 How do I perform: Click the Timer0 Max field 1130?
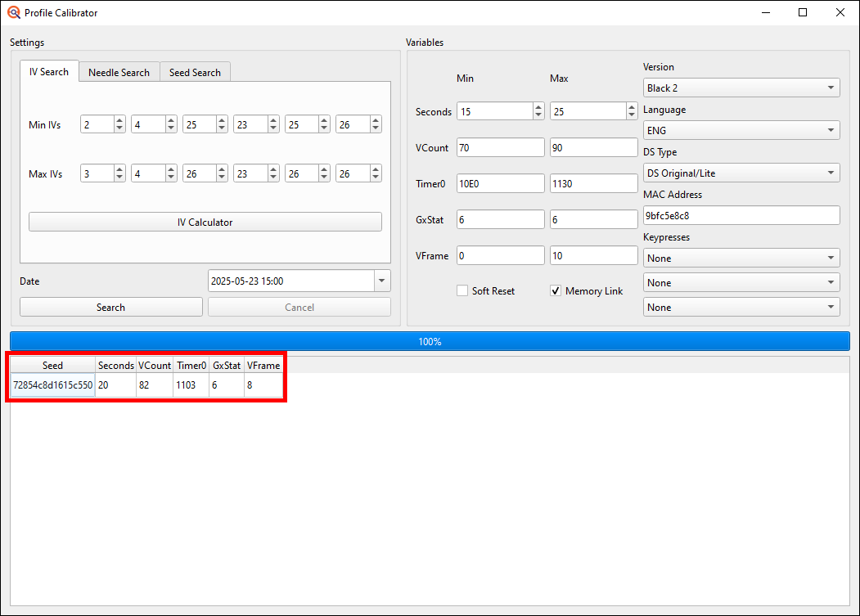pos(593,184)
